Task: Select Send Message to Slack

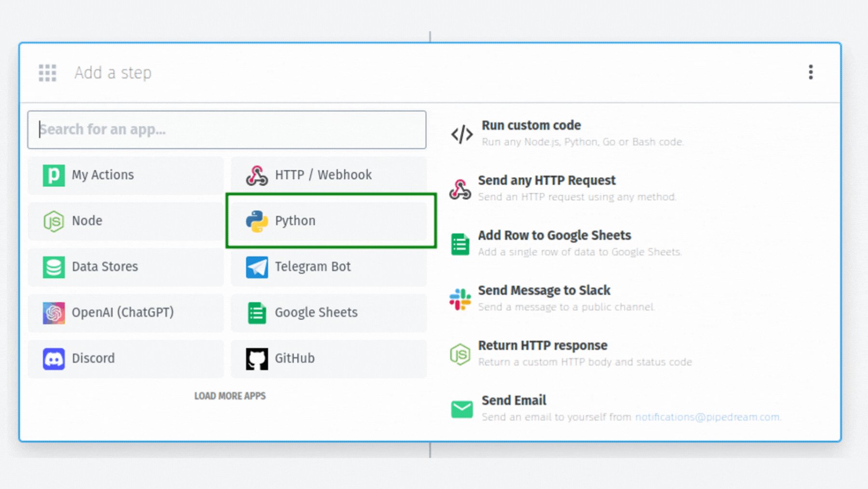Action: click(x=544, y=290)
